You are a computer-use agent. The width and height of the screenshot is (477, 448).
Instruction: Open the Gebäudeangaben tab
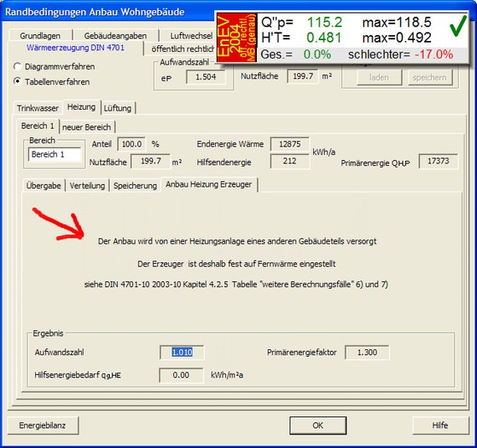click(115, 36)
